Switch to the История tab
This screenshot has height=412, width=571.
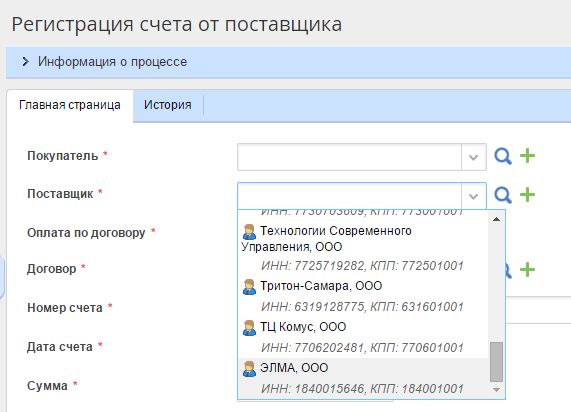(168, 105)
